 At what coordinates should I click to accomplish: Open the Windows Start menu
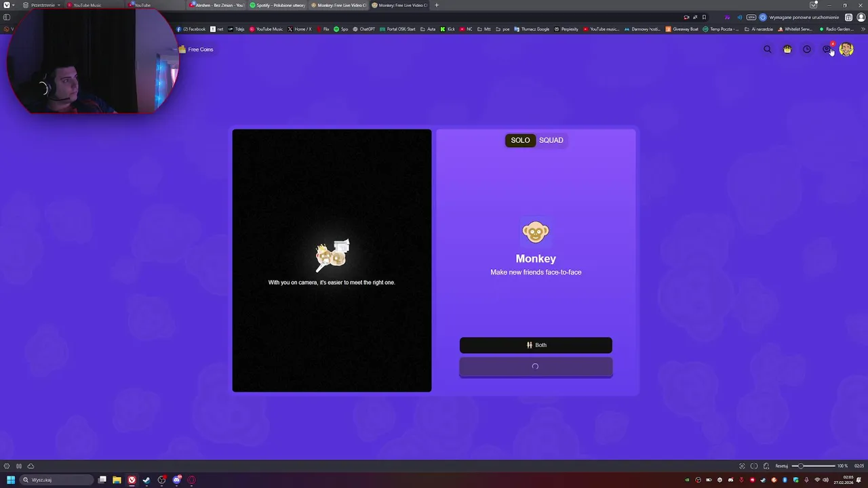tap(11, 480)
